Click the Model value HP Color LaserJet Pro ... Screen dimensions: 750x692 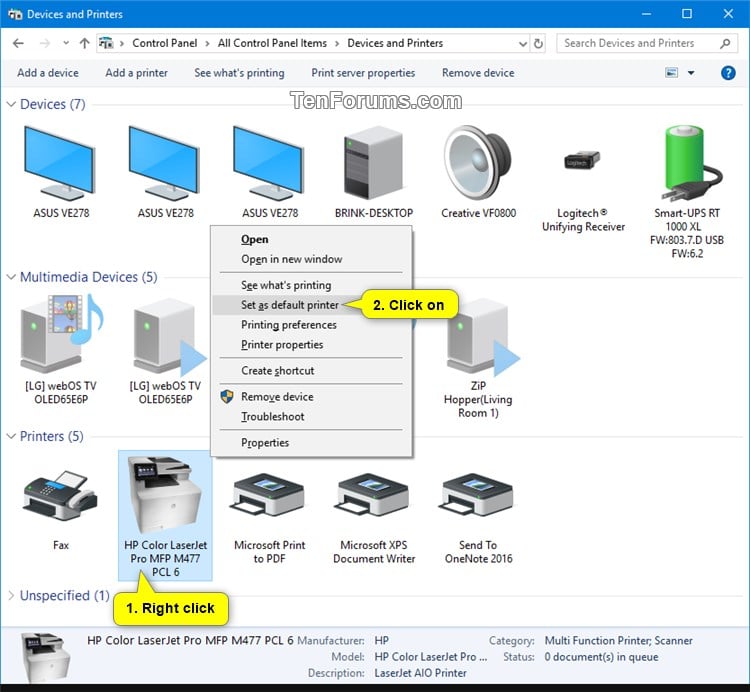(x=430, y=657)
